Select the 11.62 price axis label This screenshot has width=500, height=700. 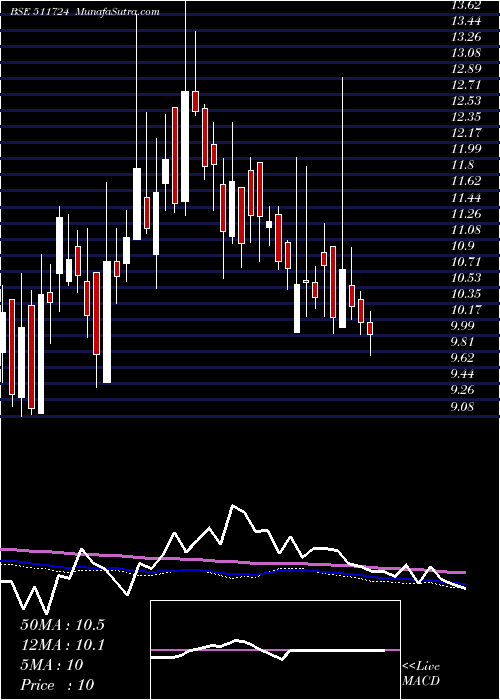point(466,182)
